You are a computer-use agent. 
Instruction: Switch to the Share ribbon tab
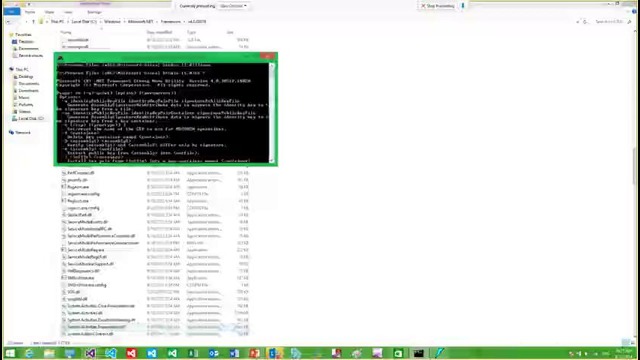point(49,12)
